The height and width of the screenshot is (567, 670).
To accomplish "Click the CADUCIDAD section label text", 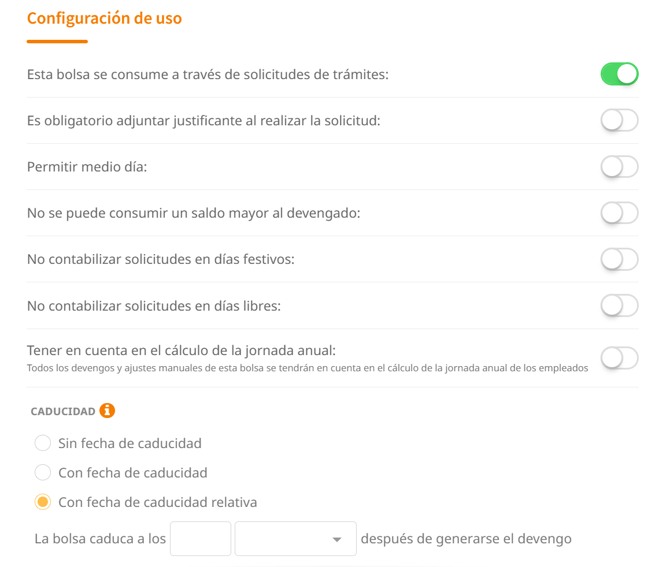I will 63,411.
